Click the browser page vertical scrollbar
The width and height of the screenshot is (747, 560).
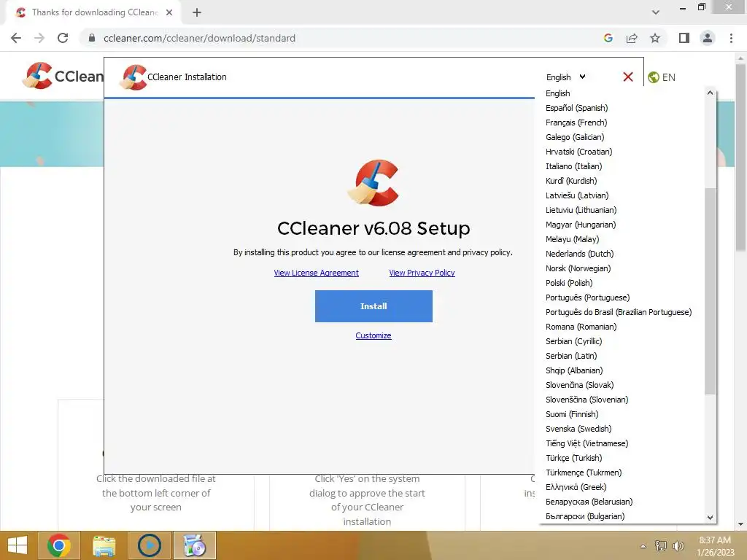click(741, 157)
